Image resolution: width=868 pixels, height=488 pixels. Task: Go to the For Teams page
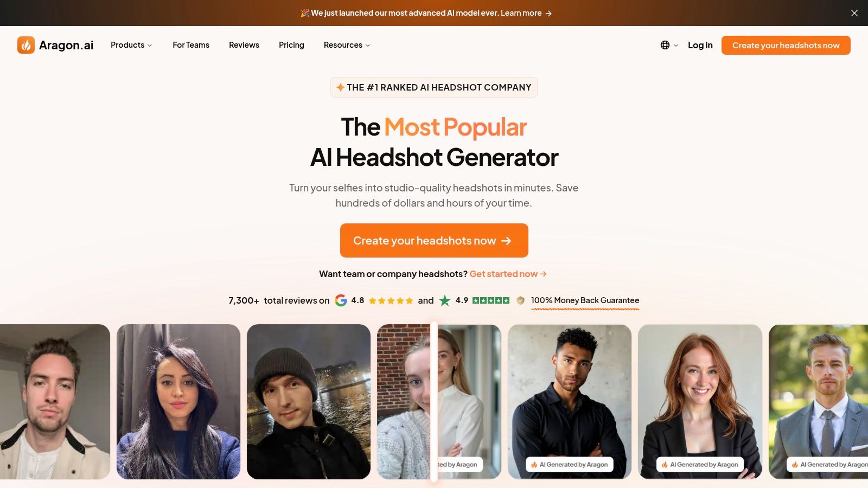coord(191,45)
